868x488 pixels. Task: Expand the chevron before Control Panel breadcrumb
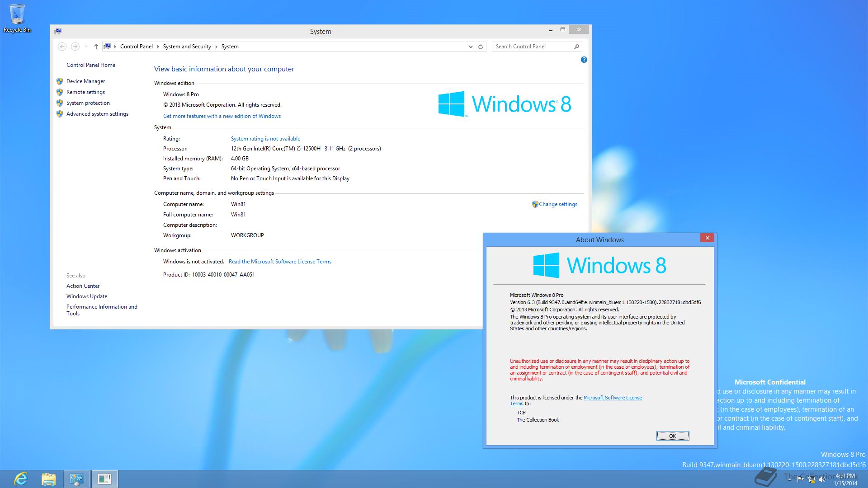coord(115,47)
